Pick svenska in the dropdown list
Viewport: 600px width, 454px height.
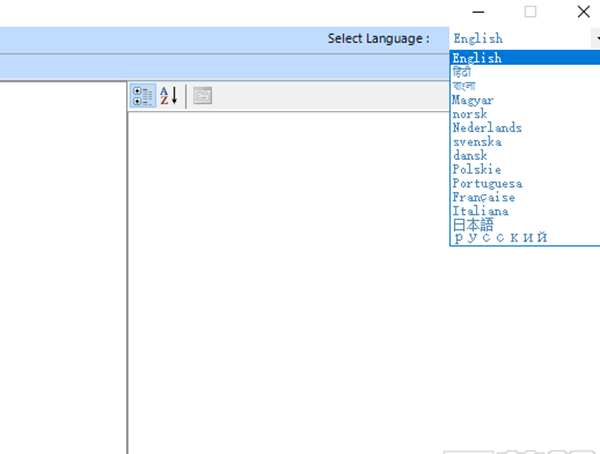point(525,142)
